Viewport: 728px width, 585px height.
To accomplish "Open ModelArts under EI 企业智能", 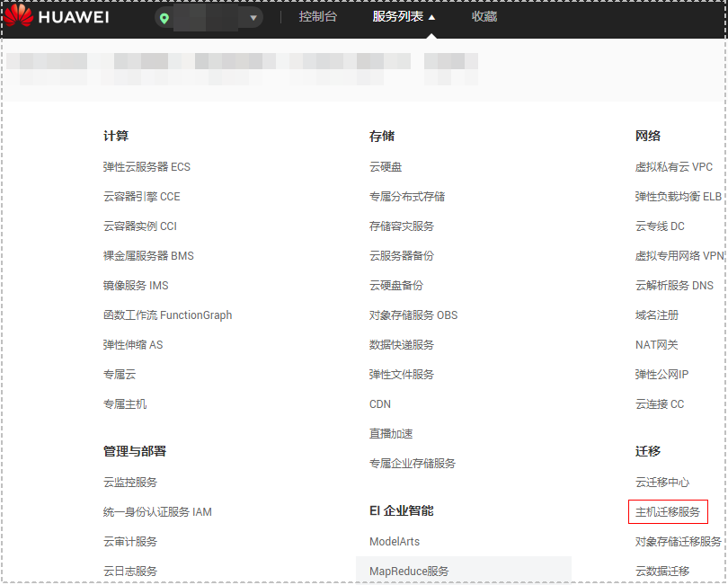I will pyautogui.click(x=395, y=542).
